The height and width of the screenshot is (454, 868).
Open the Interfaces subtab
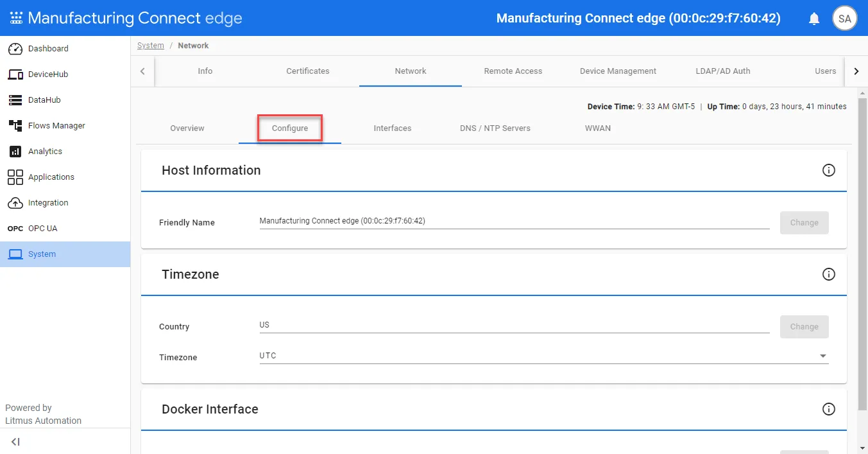[393, 128]
